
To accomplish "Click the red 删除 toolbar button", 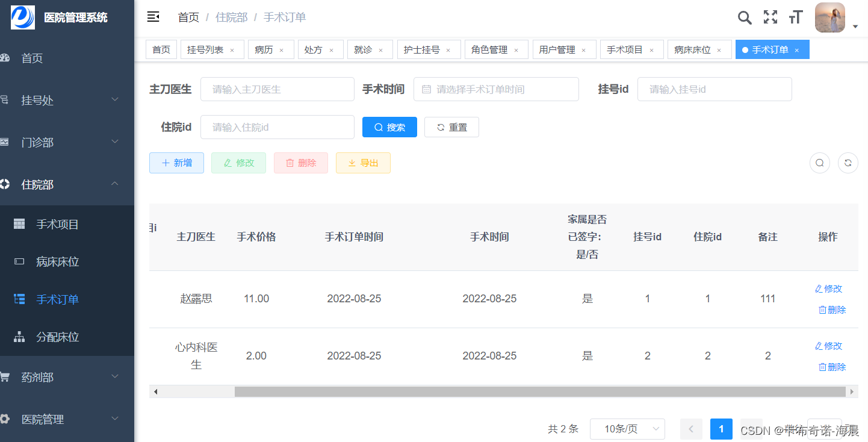I will (301, 163).
